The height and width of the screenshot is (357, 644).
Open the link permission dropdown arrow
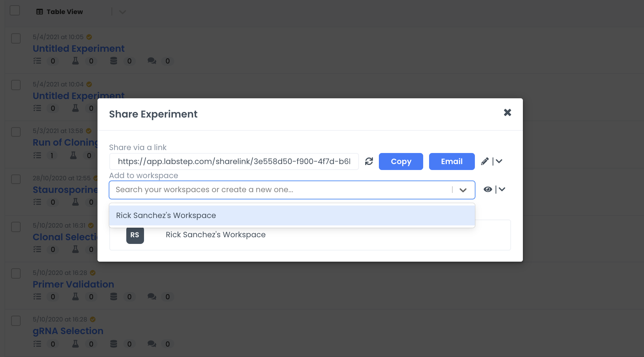pyautogui.click(x=499, y=161)
